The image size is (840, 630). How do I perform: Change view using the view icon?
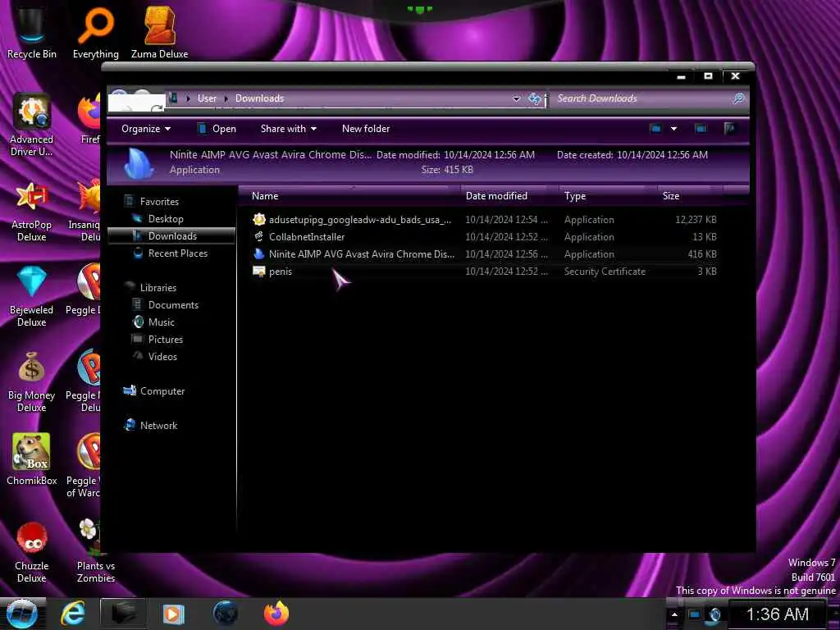[655, 129]
